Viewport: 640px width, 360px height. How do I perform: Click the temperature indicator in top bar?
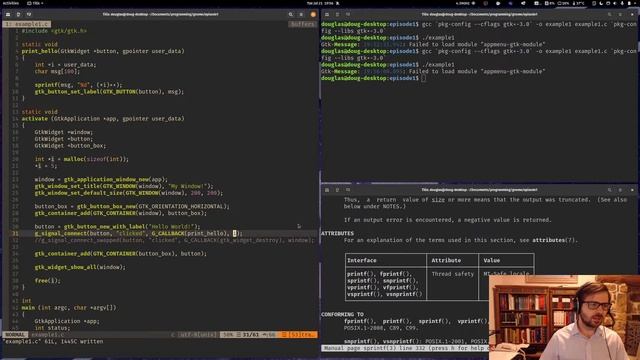click(578, 3)
